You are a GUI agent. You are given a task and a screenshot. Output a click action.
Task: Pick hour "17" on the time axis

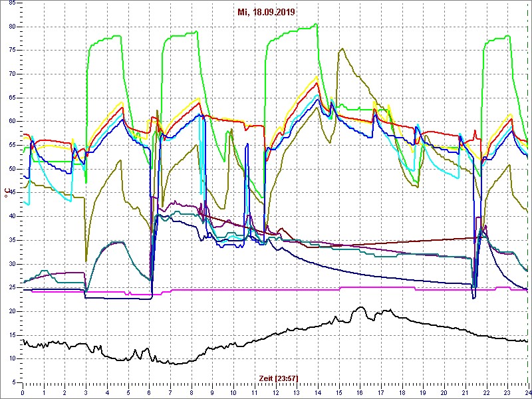point(380,392)
